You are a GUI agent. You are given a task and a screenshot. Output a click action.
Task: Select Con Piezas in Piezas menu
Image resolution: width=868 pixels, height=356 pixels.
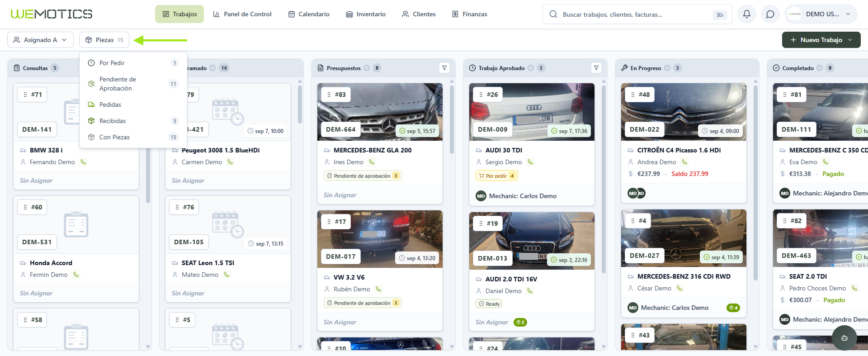click(x=133, y=137)
